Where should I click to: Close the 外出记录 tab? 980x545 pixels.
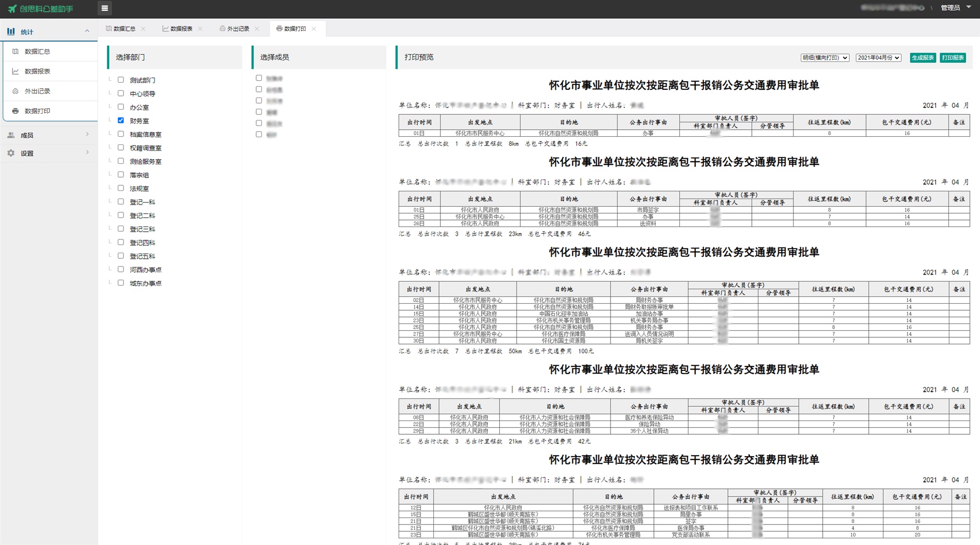(257, 29)
